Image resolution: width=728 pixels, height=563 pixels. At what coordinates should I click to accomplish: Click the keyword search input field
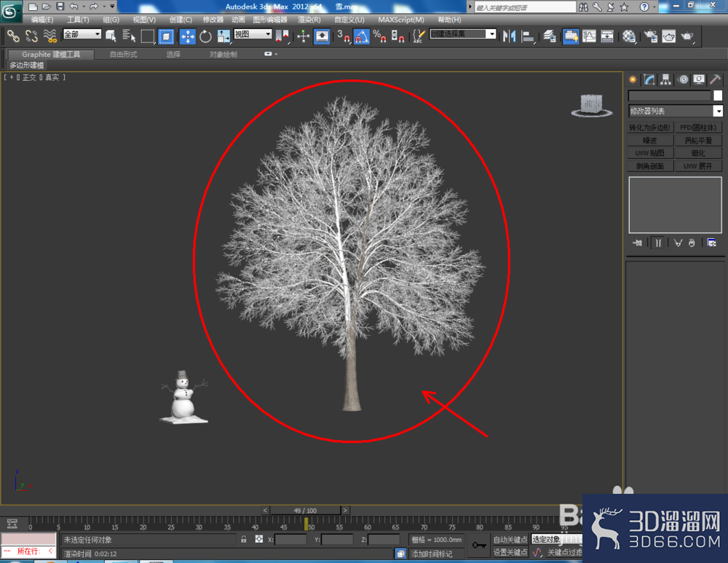[x=525, y=7]
